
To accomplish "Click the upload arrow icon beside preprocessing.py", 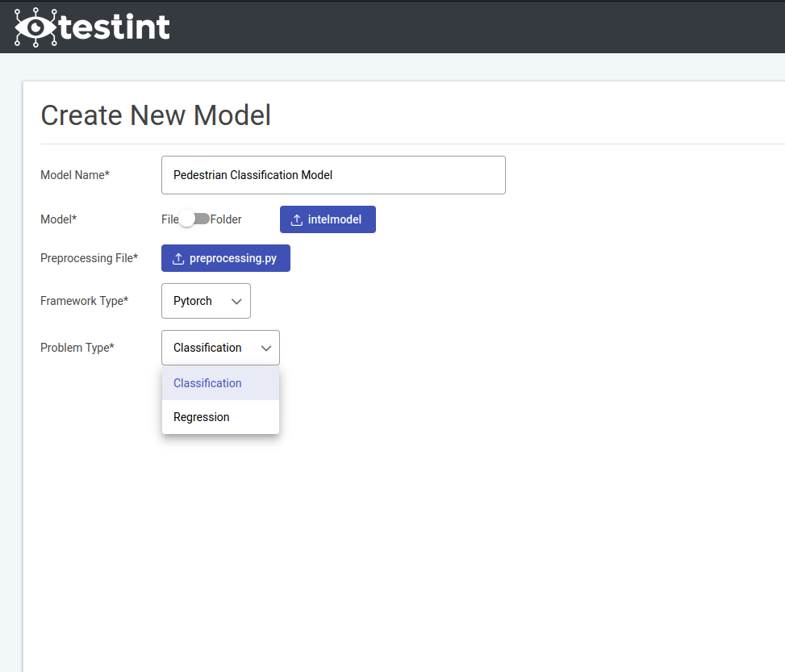I will [178, 259].
